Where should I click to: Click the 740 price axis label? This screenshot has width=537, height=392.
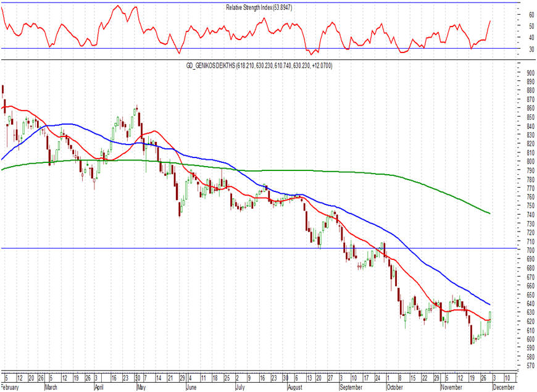[x=530, y=214]
